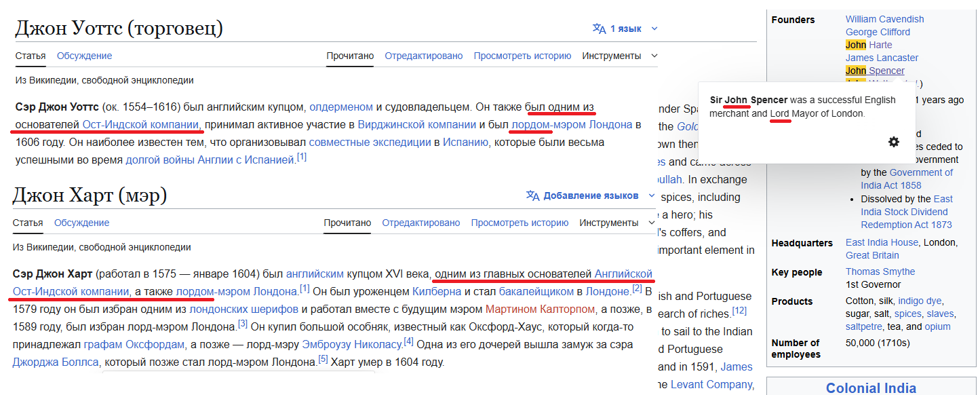Open founder 'James Lancaster' link
Viewport: 980px width, 395px height.
882,58
